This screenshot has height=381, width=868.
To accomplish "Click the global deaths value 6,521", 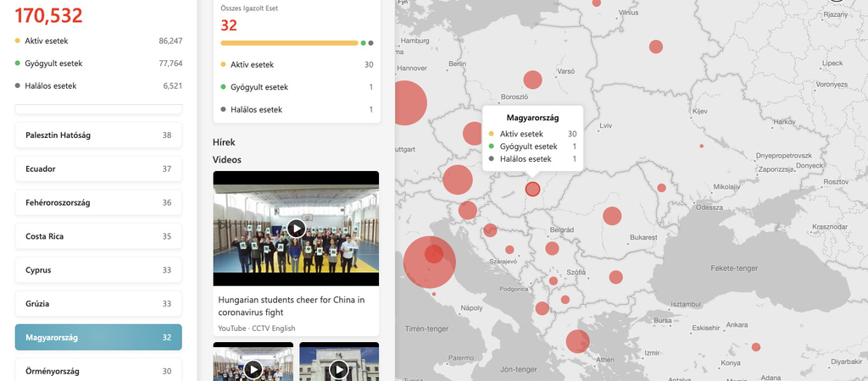I will [x=173, y=86].
